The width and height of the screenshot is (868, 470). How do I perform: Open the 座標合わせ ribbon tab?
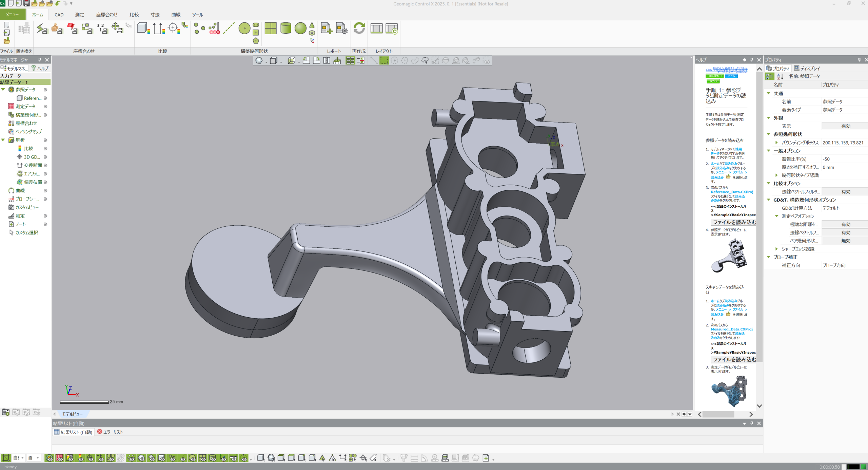[106, 15]
